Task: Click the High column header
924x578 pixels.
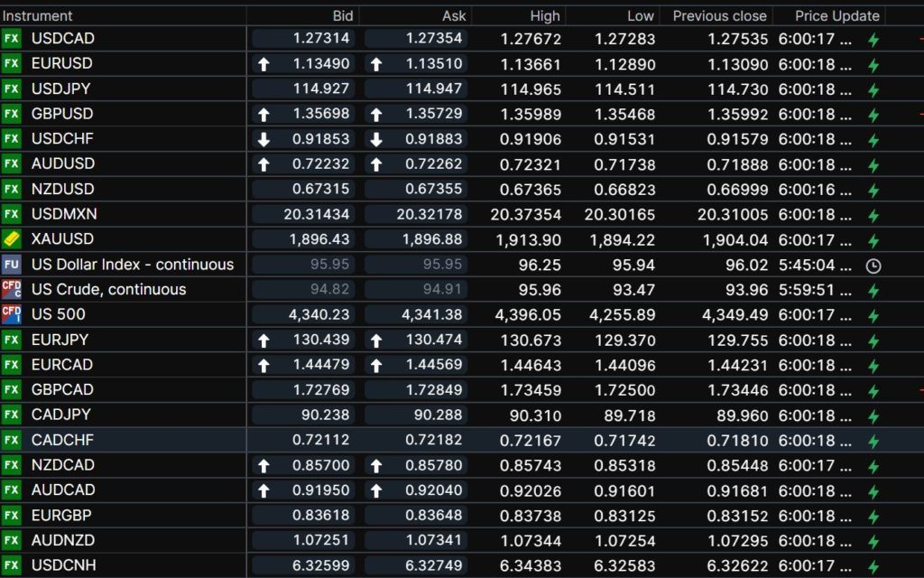Action: (545, 15)
